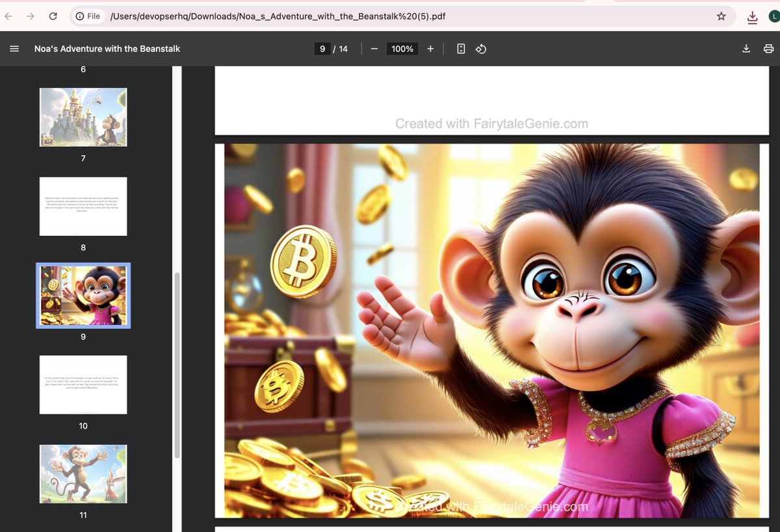Viewport: 780px width, 532px height.
Task: Open page 8 text thumbnail
Action: (83, 207)
